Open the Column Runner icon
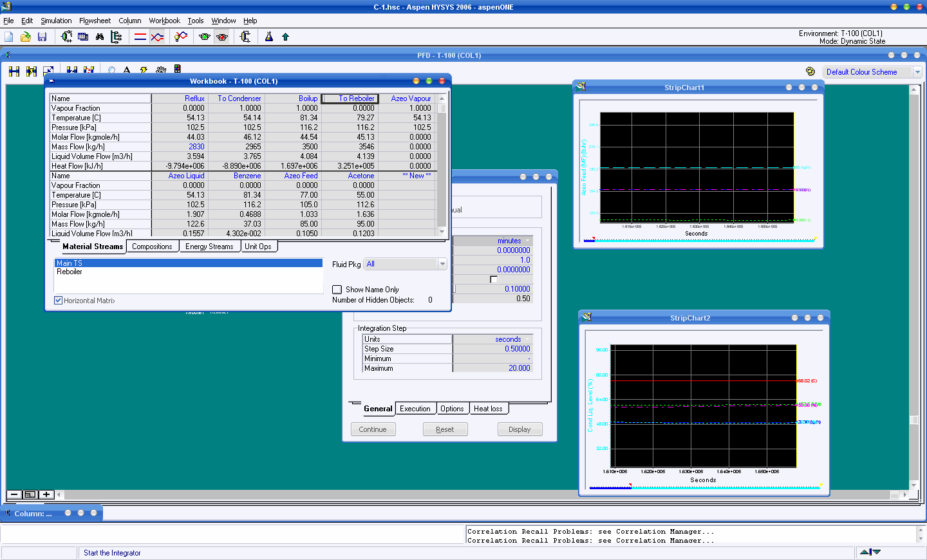 (245, 37)
